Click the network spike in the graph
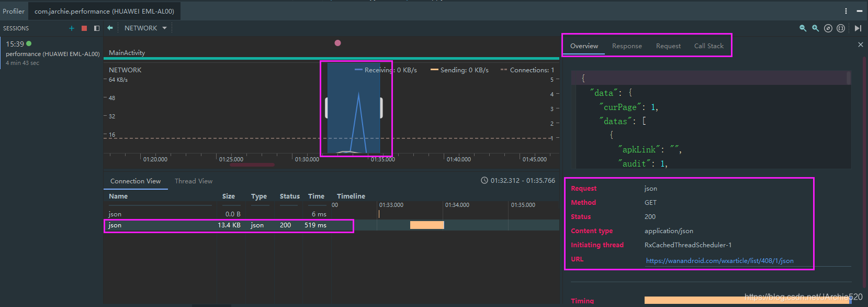The image size is (868, 307). [x=358, y=123]
